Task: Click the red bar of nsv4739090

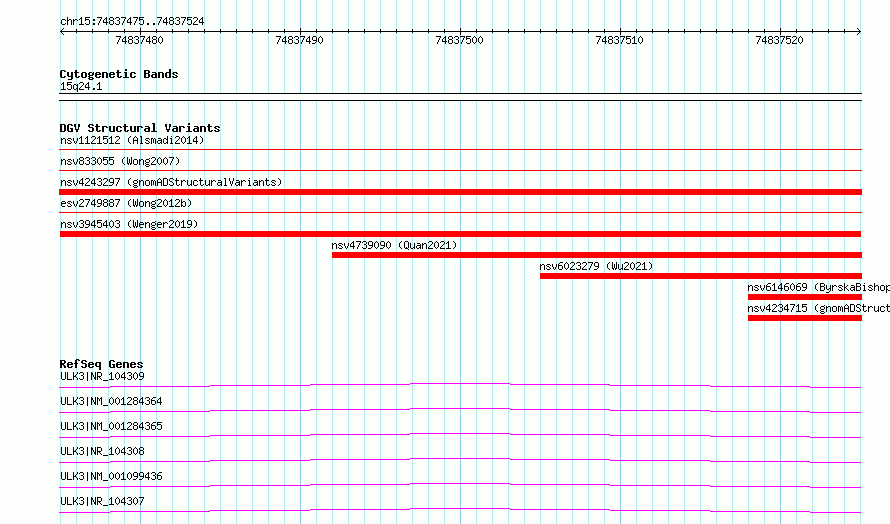Action: pyautogui.click(x=597, y=255)
